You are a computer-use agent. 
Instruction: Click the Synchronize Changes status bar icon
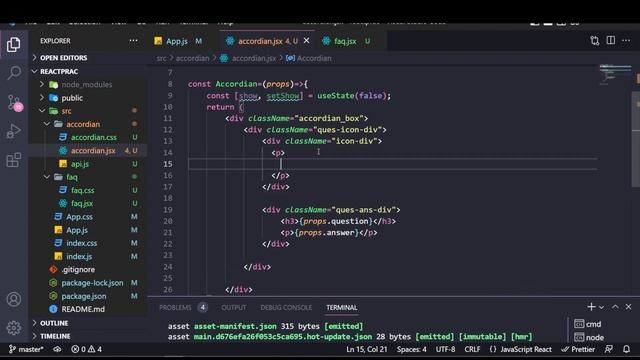[58, 349]
